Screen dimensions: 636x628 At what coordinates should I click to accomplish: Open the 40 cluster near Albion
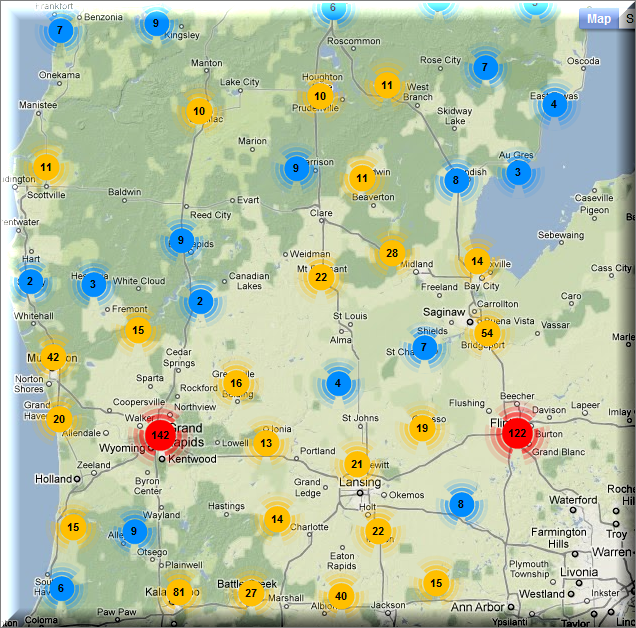pyautogui.click(x=341, y=596)
